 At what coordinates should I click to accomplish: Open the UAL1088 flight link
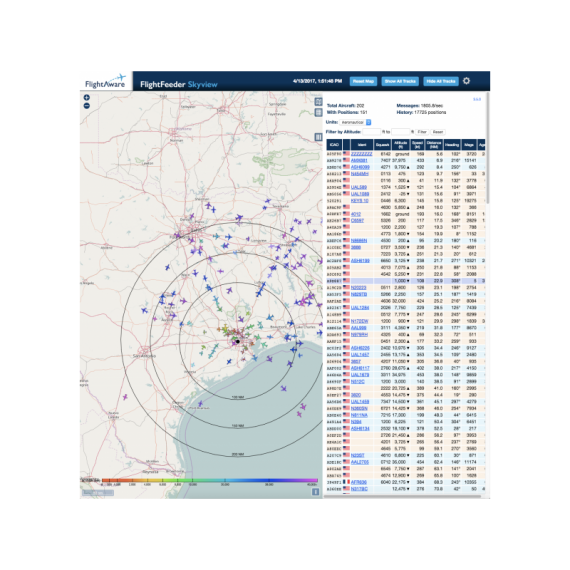[x=360, y=194]
